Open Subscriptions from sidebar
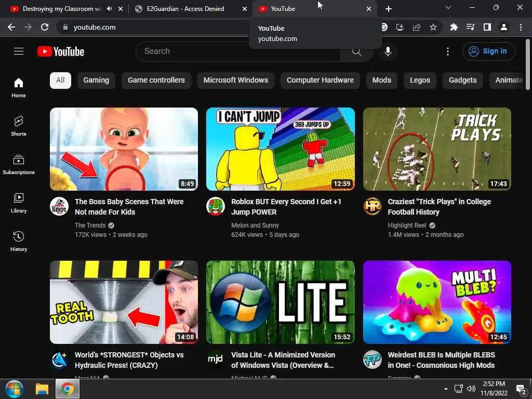532x399 pixels. pos(19,164)
